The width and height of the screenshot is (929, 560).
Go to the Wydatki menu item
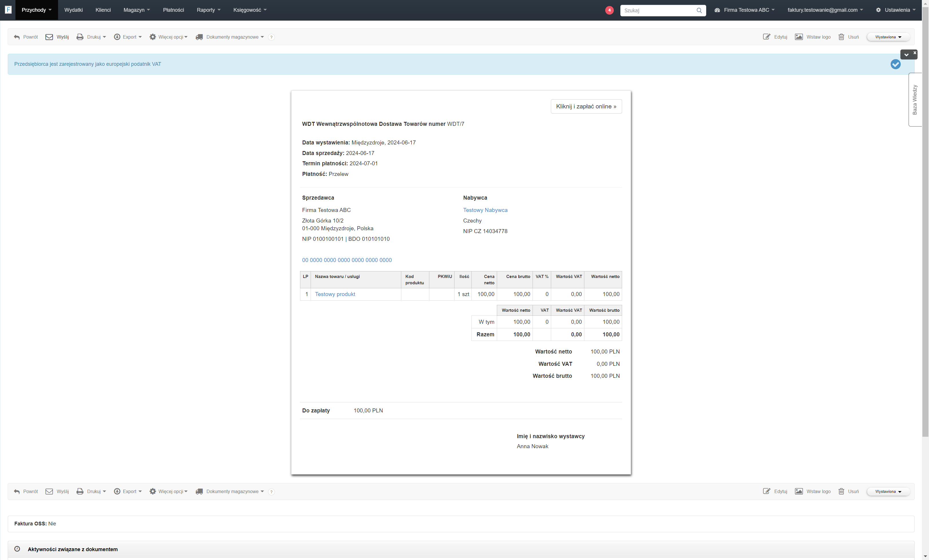coord(74,10)
